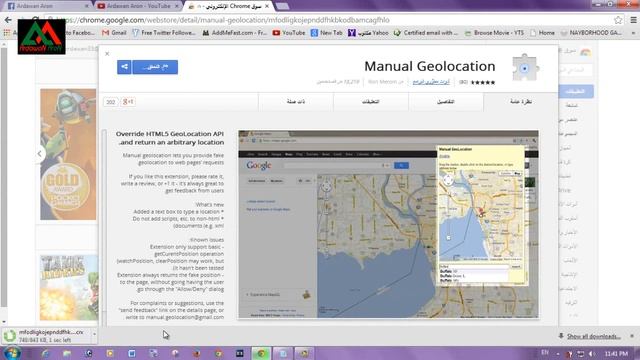The height and width of the screenshot is (360, 640).
Task: Click the EN language indicator
Action: click(x=545, y=353)
